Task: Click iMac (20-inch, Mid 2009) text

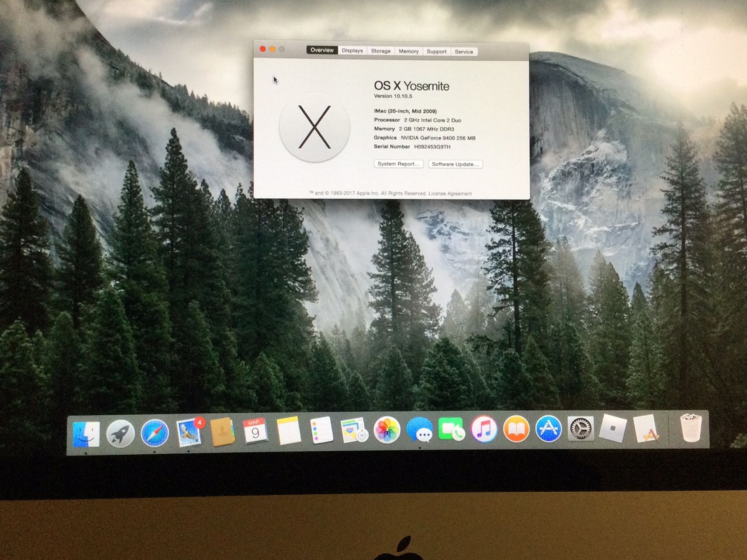Action: pyautogui.click(x=405, y=111)
